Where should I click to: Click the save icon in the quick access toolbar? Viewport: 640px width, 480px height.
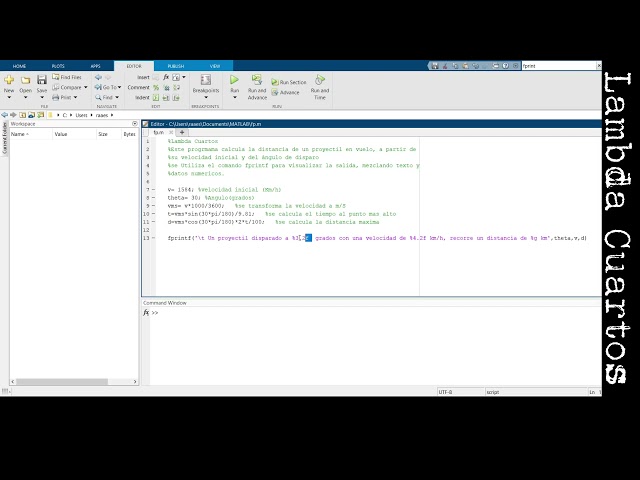435,66
